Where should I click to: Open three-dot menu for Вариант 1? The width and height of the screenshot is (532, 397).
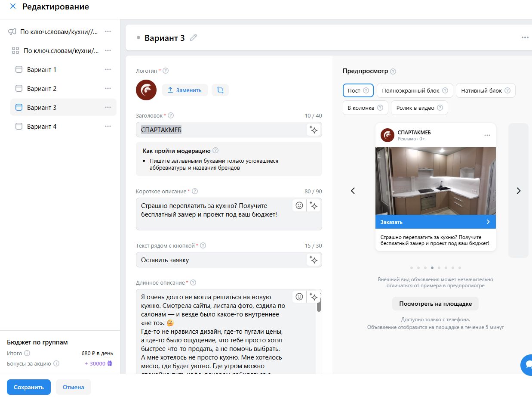coord(108,69)
